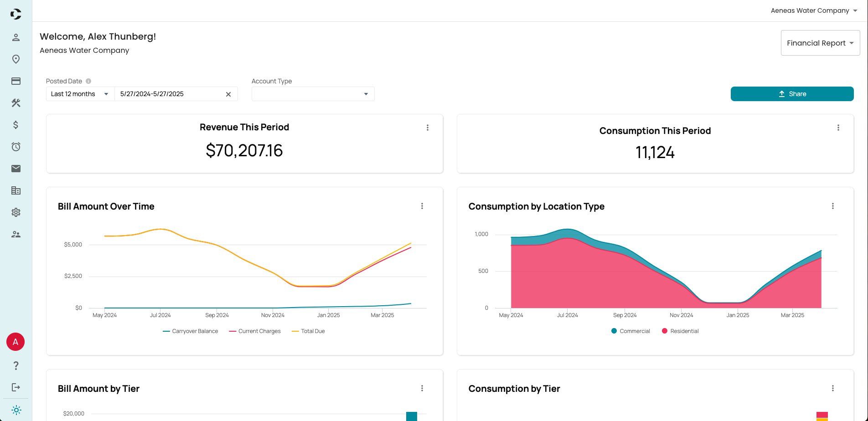Toggle the light mode sun icon
Screen dimensions: 868x421
coord(16,410)
